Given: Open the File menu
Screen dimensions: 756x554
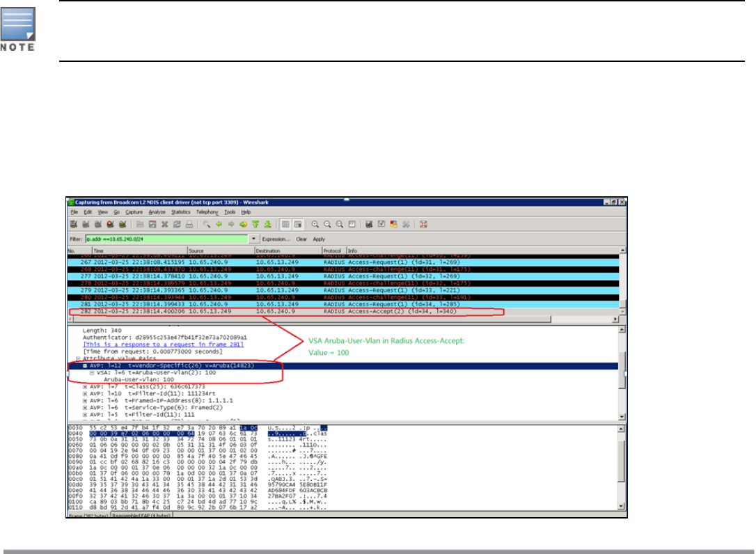Looking at the screenshot, I should 74,212.
